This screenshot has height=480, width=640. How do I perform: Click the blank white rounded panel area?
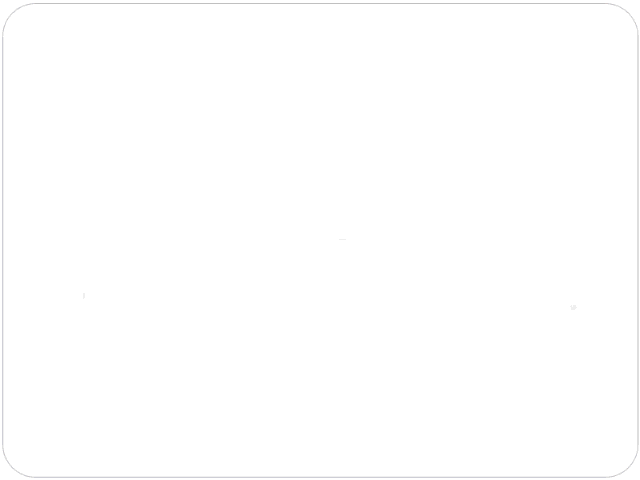pyautogui.click(x=320, y=240)
